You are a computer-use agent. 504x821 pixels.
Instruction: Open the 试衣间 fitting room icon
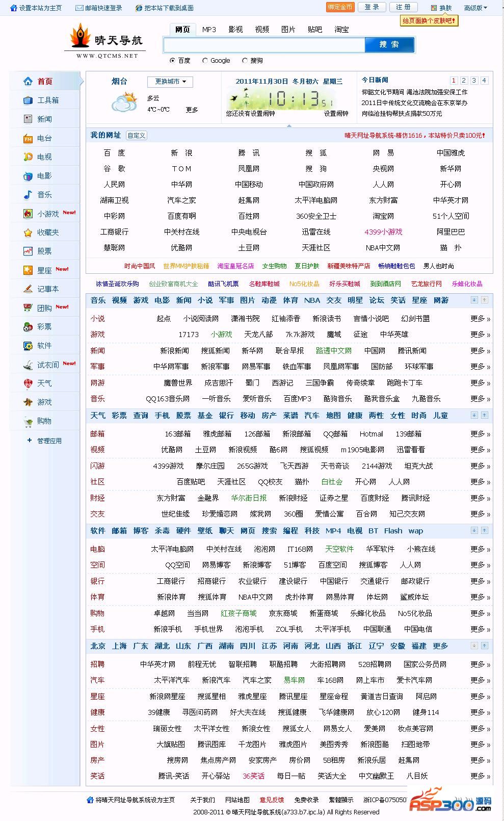28,365
